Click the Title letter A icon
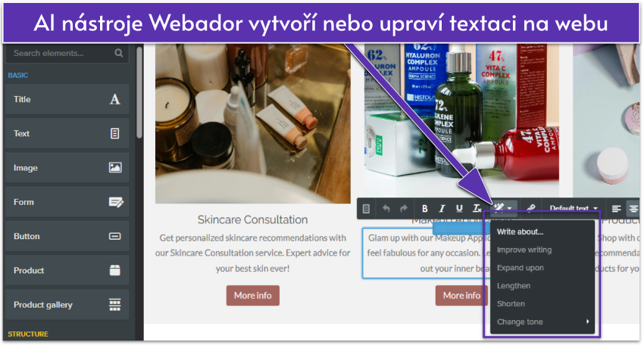The height and width of the screenshot is (345, 644). coord(115,99)
